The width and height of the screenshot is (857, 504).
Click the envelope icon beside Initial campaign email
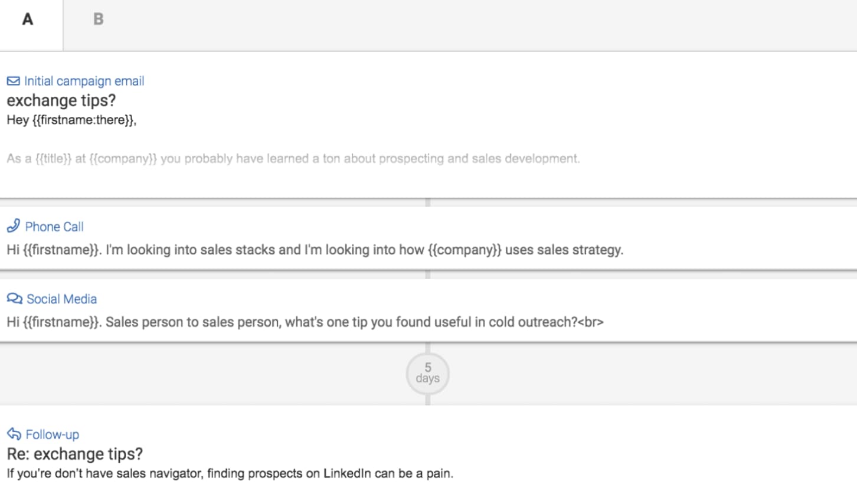(x=13, y=80)
